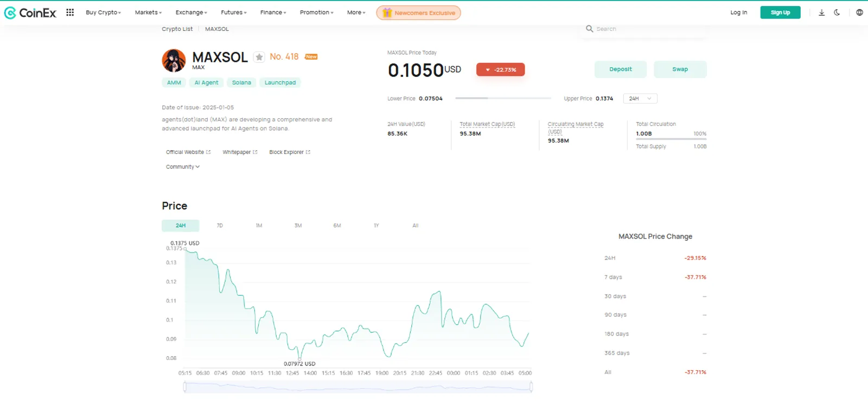Click the chart range scrollbar left handle
Image resolution: width=868 pixels, height=405 pixels.
pos(185,387)
